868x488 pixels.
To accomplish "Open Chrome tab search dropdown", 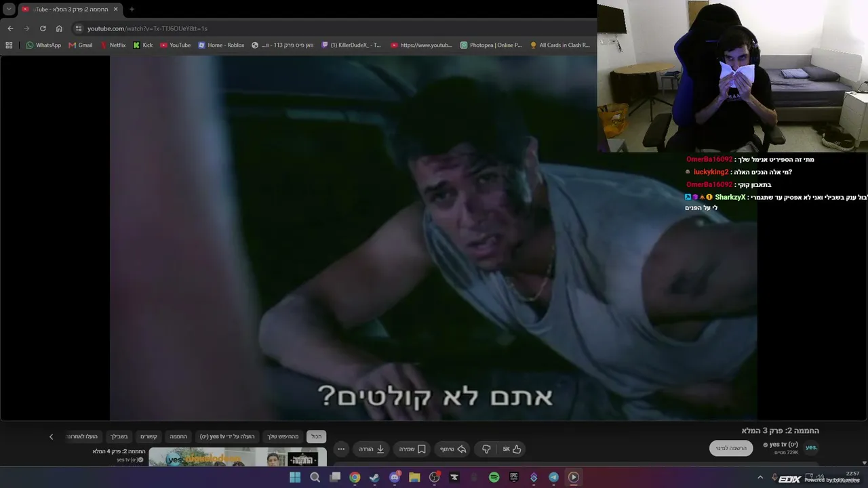I will [x=9, y=9].
